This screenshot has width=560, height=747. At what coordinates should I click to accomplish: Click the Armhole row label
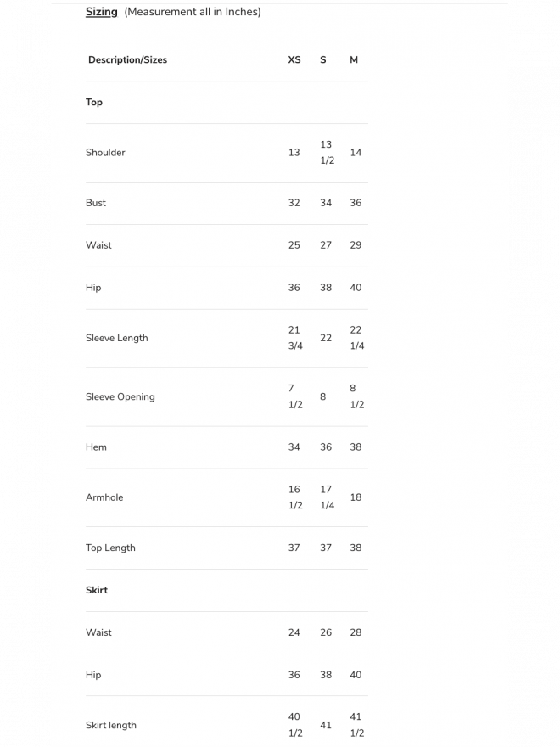104,497
